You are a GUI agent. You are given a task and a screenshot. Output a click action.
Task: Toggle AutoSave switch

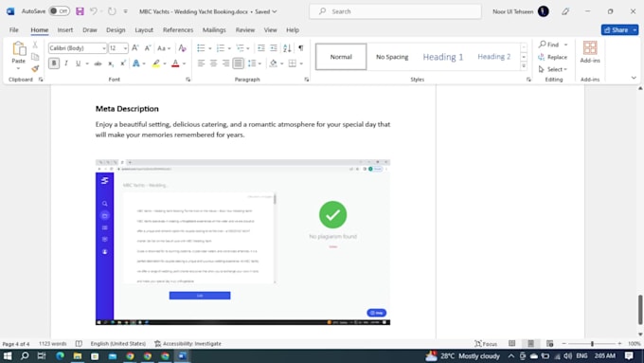(60, 11)
